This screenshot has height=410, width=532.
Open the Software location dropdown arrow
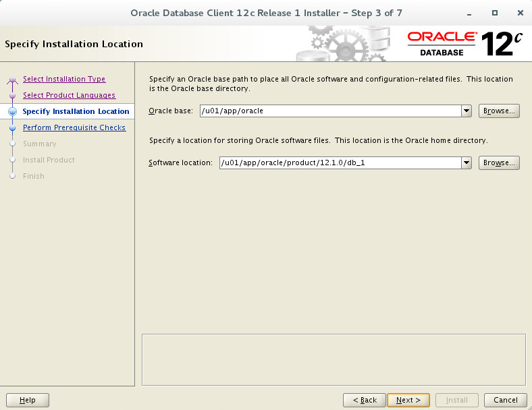(x=467, y=163)
